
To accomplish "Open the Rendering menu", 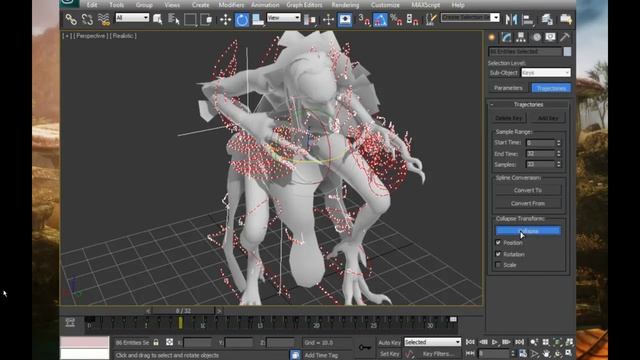I will 345,5.
